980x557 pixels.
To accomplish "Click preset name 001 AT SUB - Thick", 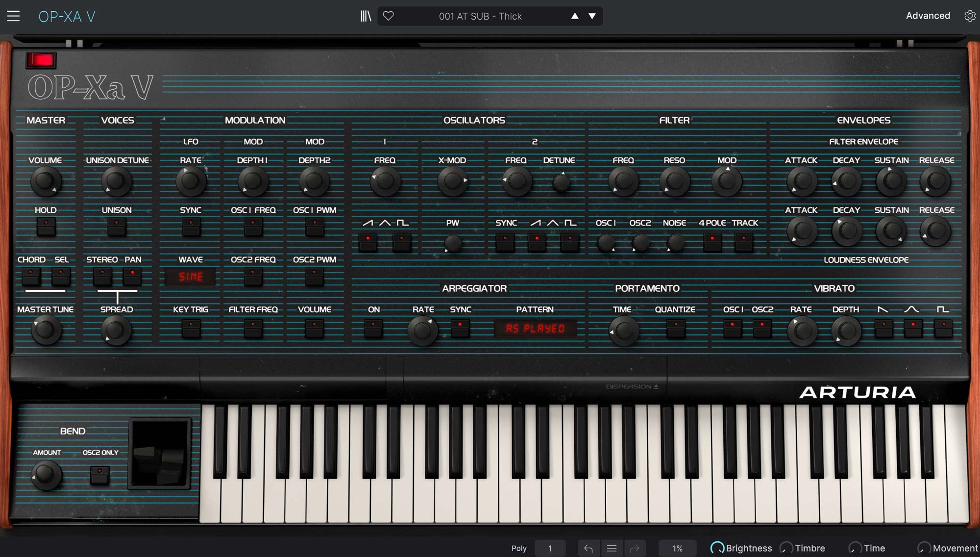I will point(480,16).
